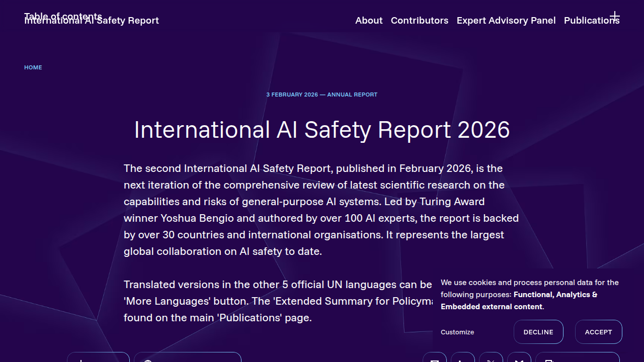Go to the Contributors page
The width and height of the screenshot is (644, 362).
pyautogui.click(x=420, y=21)
